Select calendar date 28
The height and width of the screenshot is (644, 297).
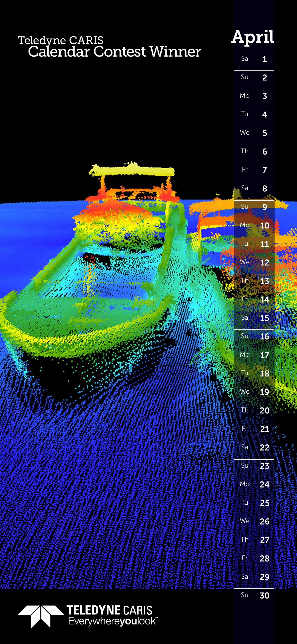[265, 559]
